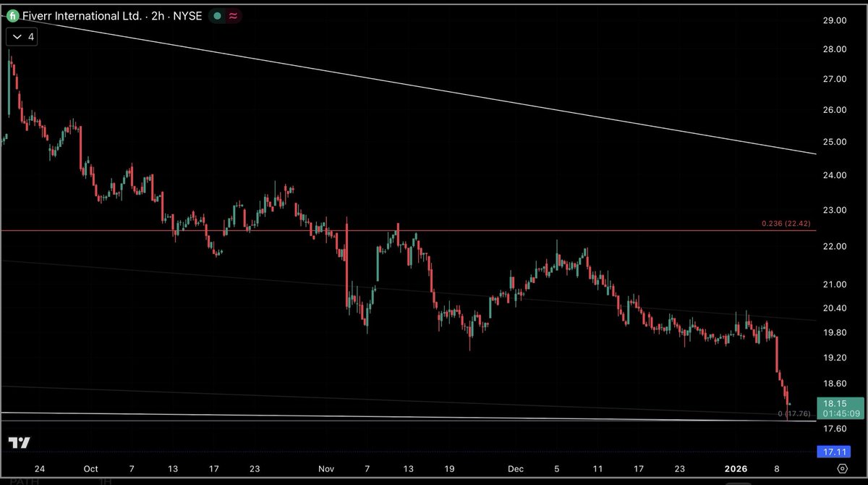Click the 20.40 price axis value

(x=836, y=308)
